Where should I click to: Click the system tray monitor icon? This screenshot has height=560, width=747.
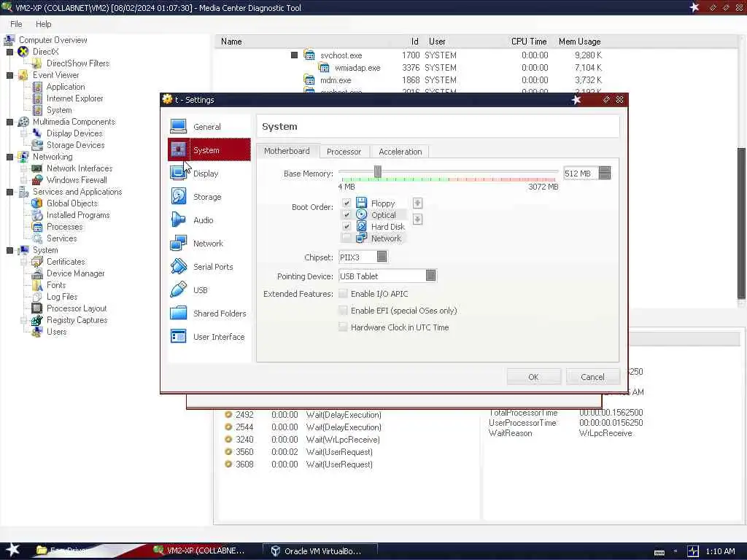[693, 551]
